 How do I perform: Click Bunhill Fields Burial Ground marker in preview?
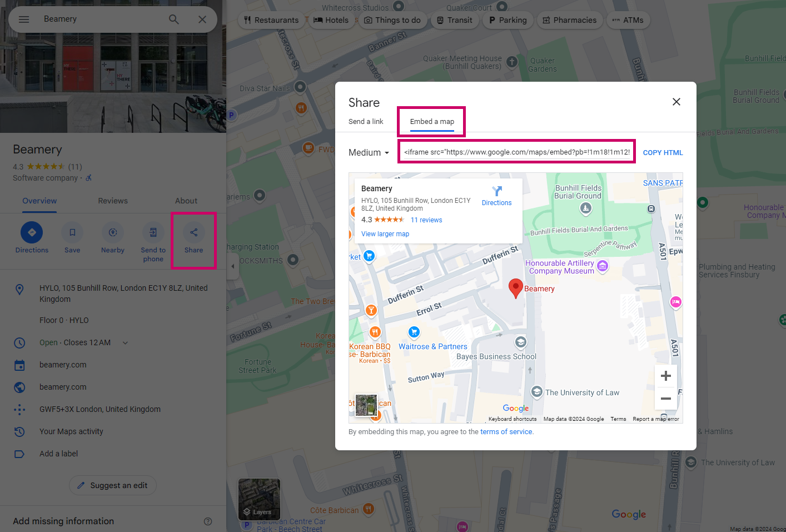pos(585,208)
